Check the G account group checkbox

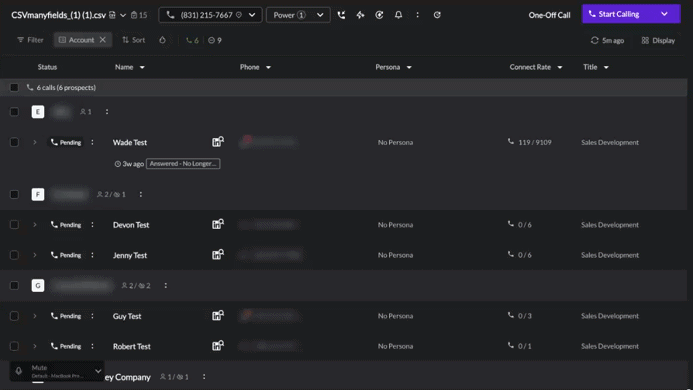click(14, 286)
